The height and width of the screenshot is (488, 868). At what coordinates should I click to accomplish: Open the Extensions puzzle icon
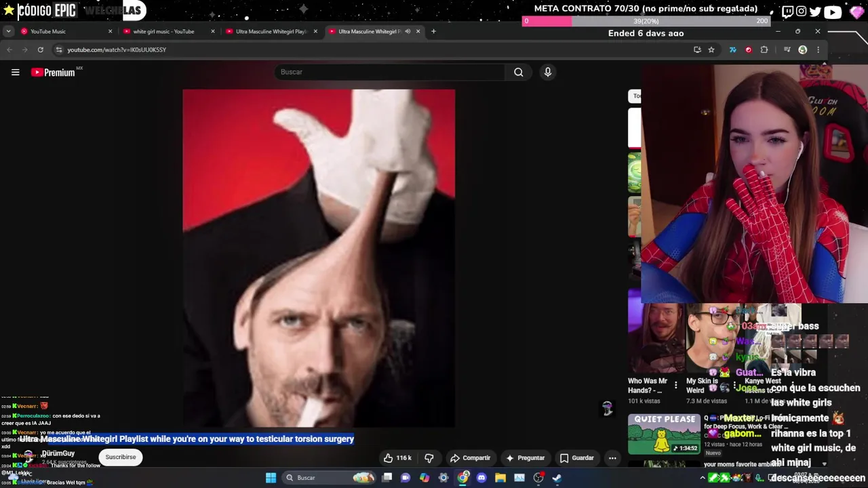(764, 49)
